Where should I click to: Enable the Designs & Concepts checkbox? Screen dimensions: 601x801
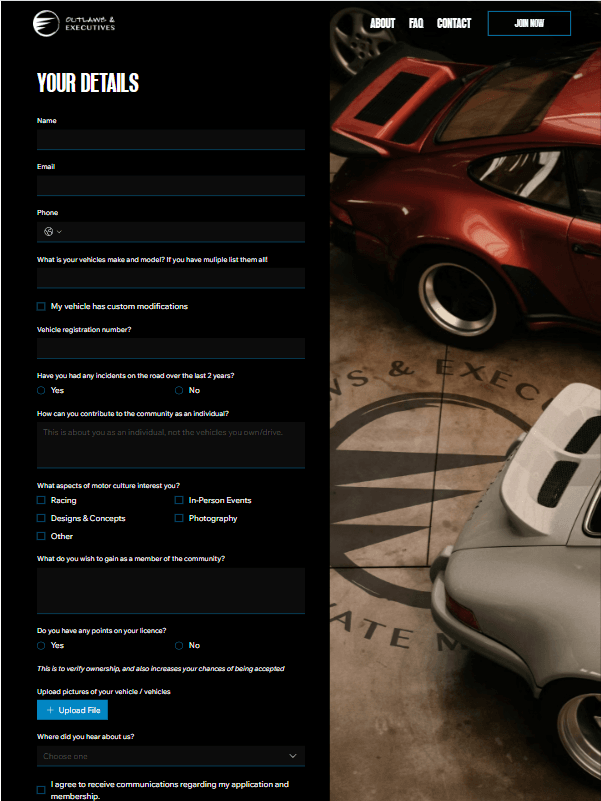tap(41, 518)
